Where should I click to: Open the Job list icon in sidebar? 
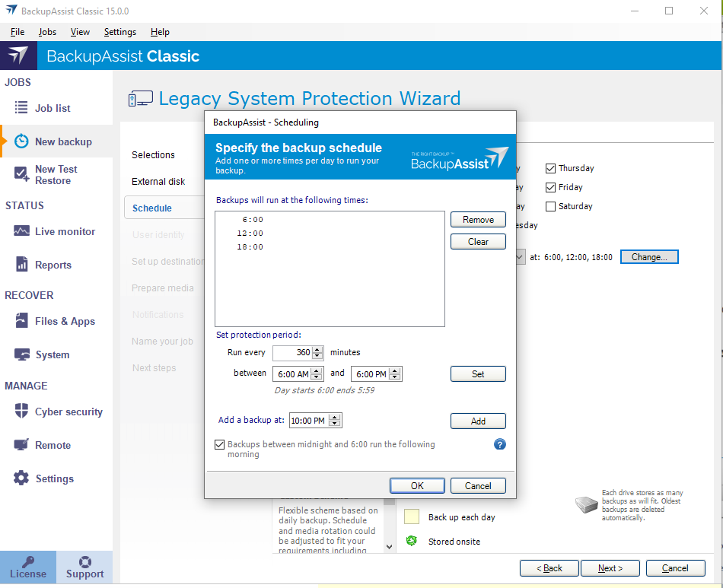pos(21,108)
